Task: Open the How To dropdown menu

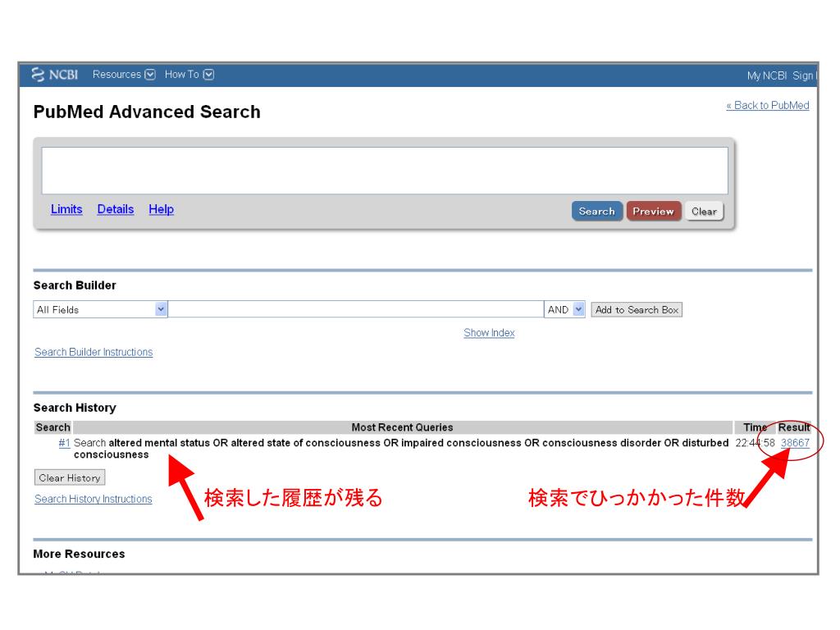Action: click(189, 75)
